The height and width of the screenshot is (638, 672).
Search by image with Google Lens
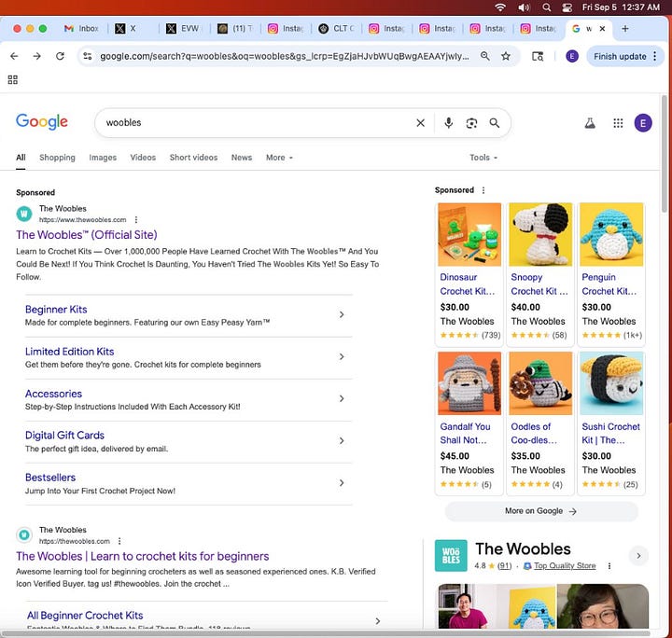point(471,123)
